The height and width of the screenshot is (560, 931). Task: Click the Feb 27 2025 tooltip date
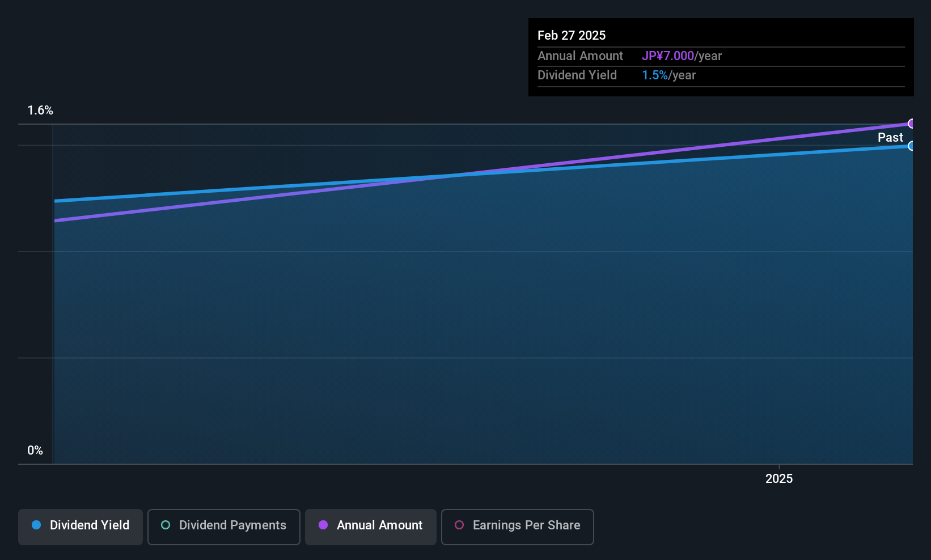(572, 35)
